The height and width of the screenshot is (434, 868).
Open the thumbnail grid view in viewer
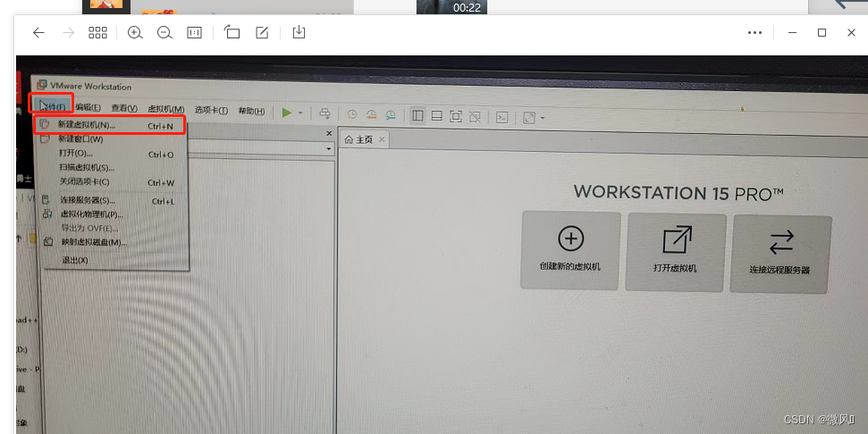pos(97,33)
